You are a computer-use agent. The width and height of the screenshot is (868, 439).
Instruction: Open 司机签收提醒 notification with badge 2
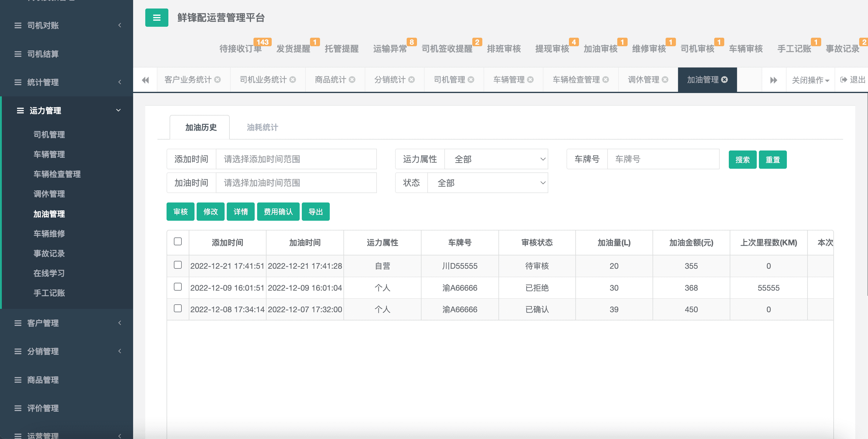[447, 49]
